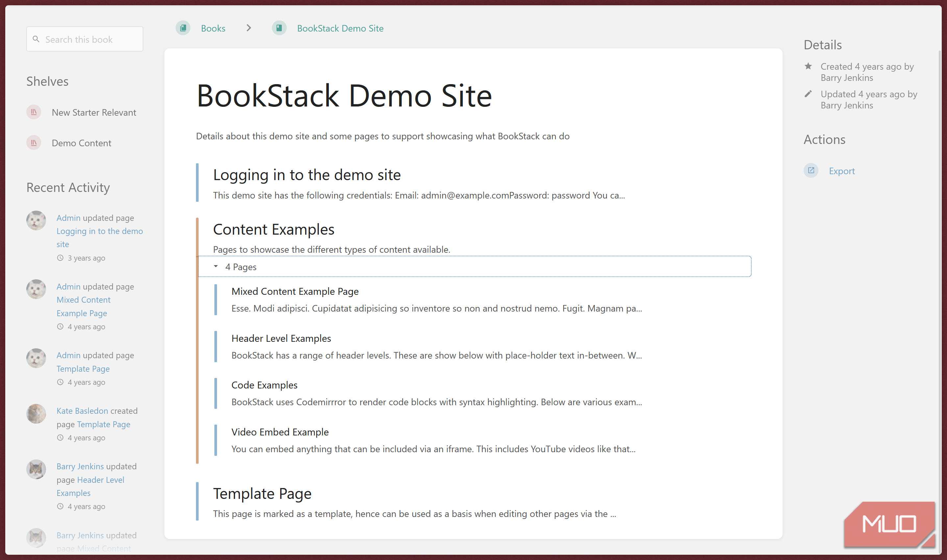
Task: Open the New Starter Relevant shelf
Action: point(94,112)
